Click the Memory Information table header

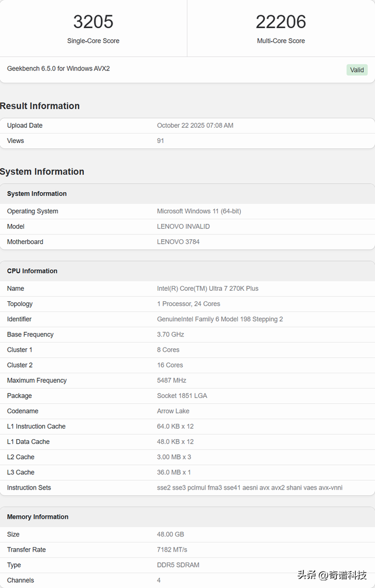pyautogui.click(x=37, y=517)
